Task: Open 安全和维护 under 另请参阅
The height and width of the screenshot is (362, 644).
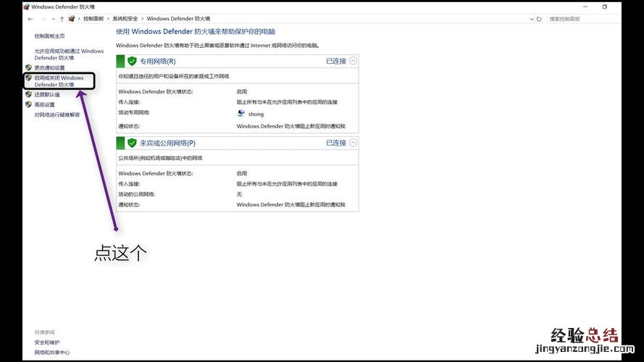Action: pyautogui.click(x=47, y=342)
